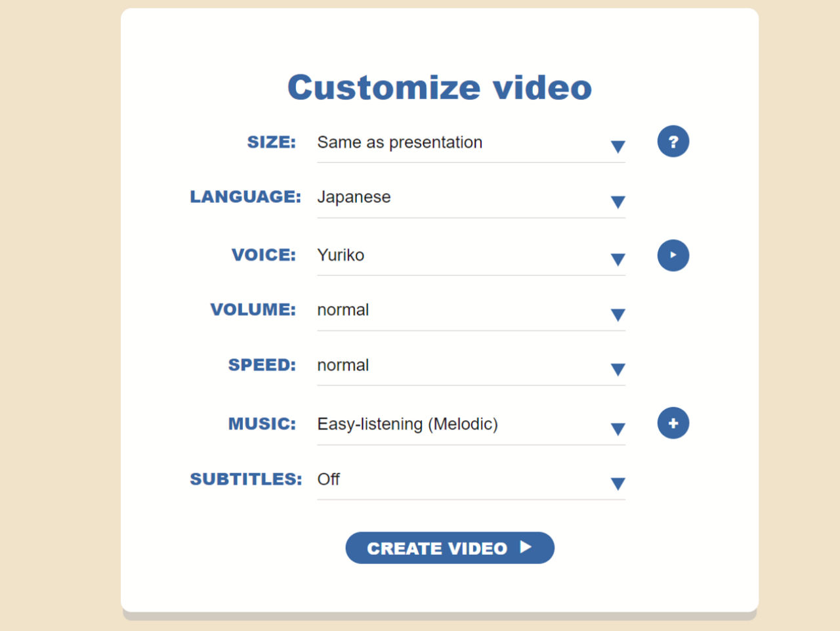The width and height of the screenshot is (840, 631).
Task: Click the LANGUAGE label text
Action: click(x=245, y=197)
